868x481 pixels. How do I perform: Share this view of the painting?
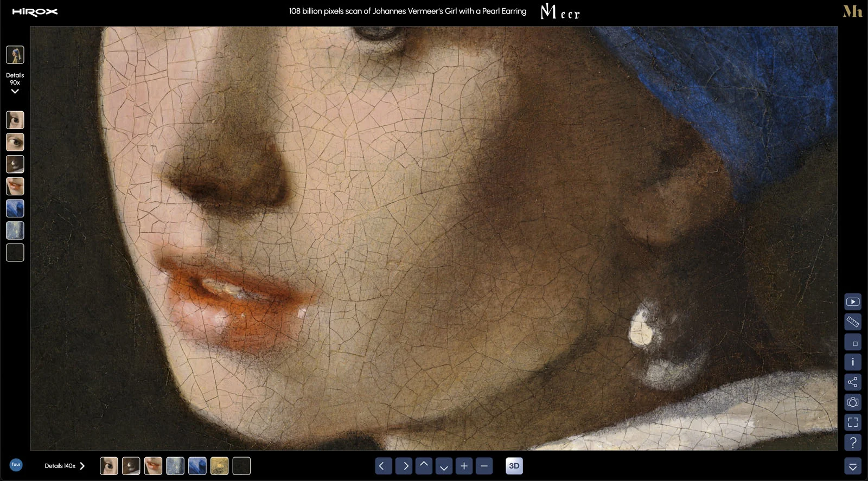coord(853,382)
